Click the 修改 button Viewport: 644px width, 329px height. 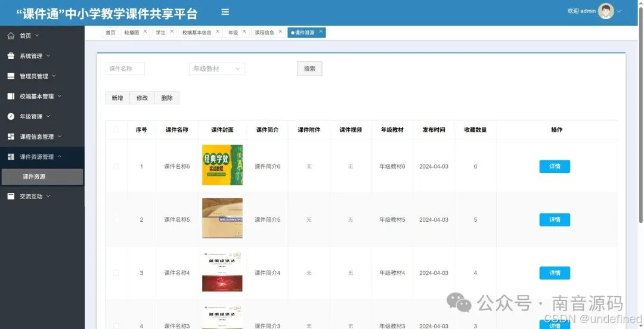pyautogui.click(x=142, y=98)
